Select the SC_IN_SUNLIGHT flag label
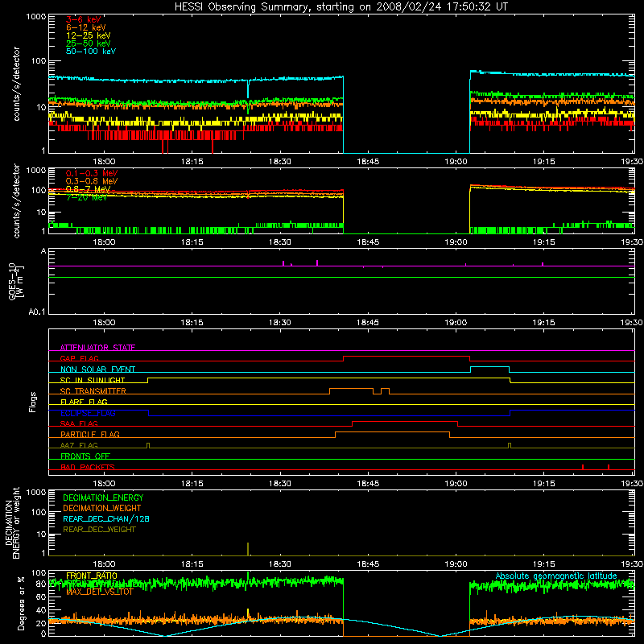 (93, 380)
